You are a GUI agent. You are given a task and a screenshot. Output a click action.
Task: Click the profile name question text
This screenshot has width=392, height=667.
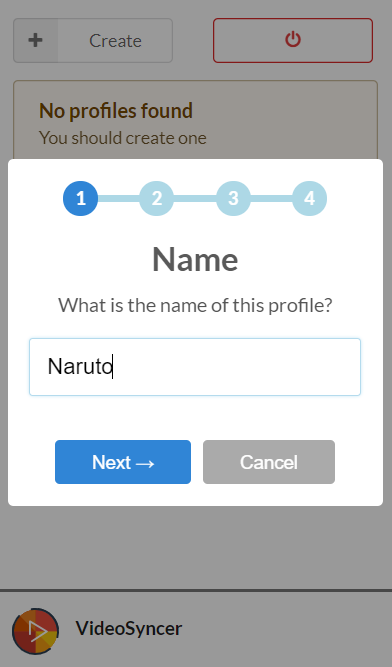[195, 305]
